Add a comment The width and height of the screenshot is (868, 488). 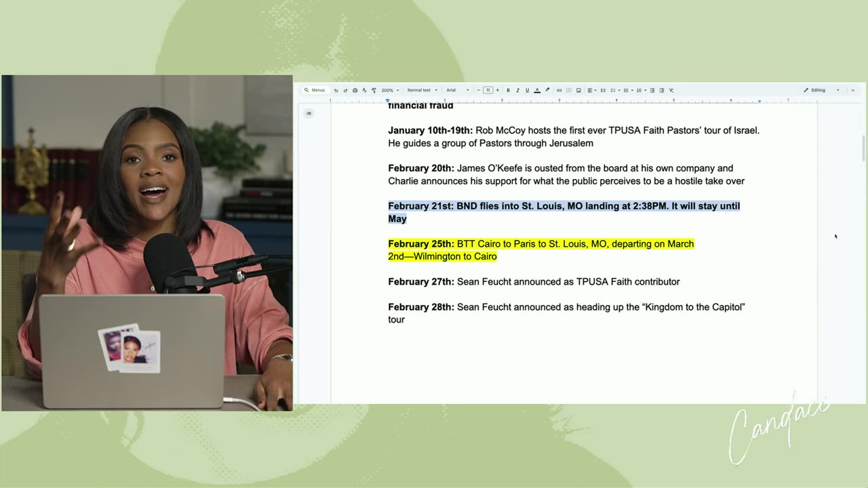[x=568, y=90]
